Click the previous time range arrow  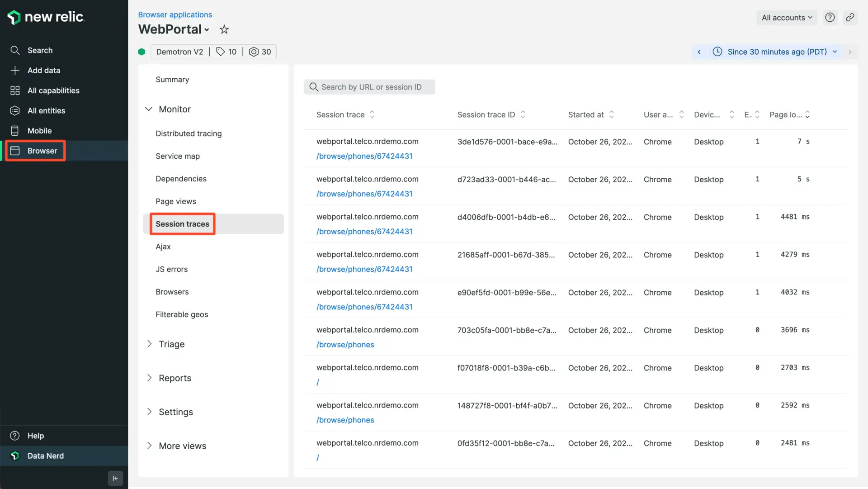click(x=699, y=52)
